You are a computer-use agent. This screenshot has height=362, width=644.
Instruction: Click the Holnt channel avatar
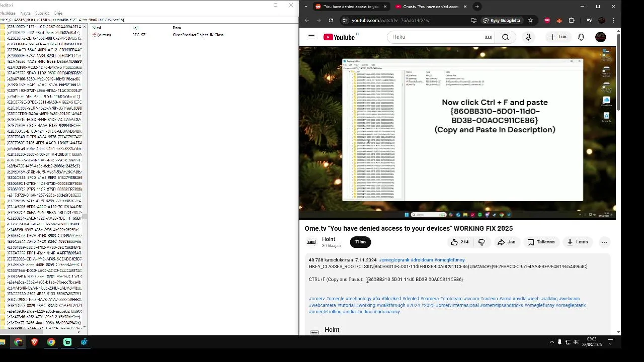click(x=311, y=242)
